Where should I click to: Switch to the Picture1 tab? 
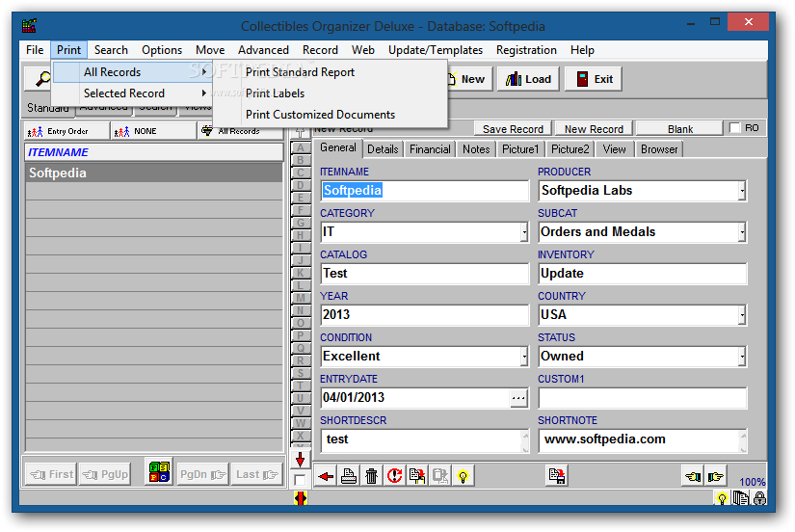click(520, 149)
